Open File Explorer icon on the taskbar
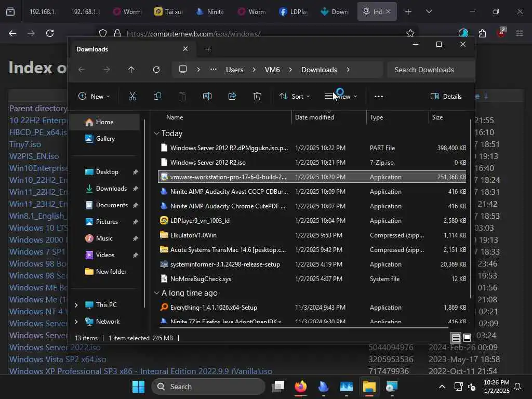Image resolution: width=532 pixels, height=399 pixels. 369,387
